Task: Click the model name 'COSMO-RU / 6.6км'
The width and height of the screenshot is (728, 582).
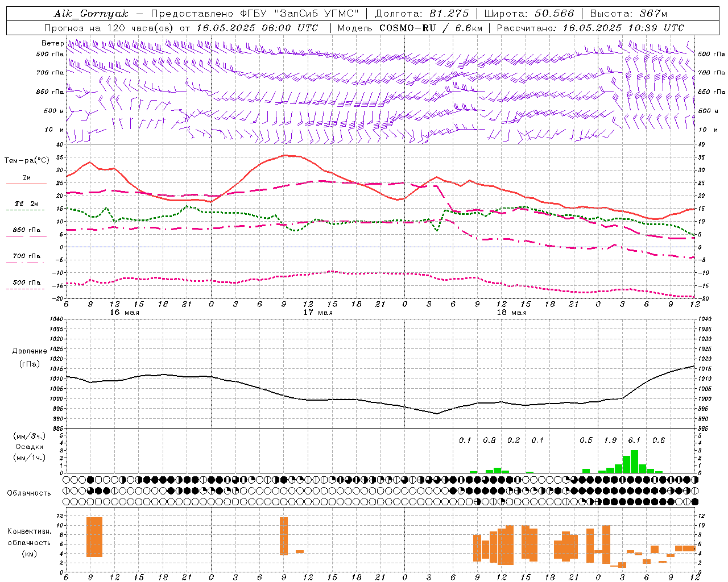Action: 431,28
